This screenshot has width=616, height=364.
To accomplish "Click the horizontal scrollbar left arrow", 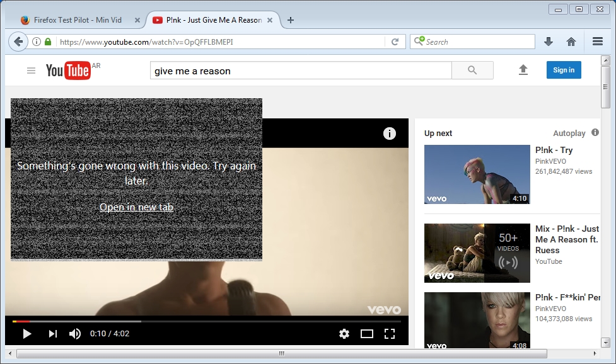I will (x=10, y=353).
